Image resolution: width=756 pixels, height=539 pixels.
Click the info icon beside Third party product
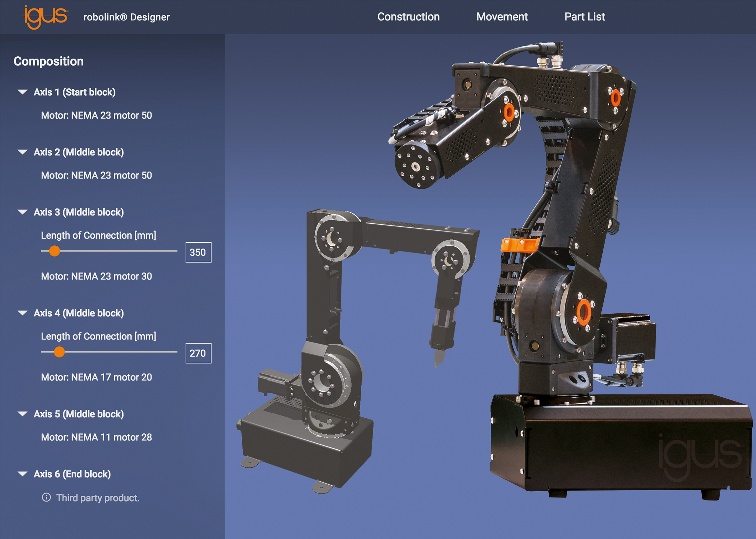(46, 497)
